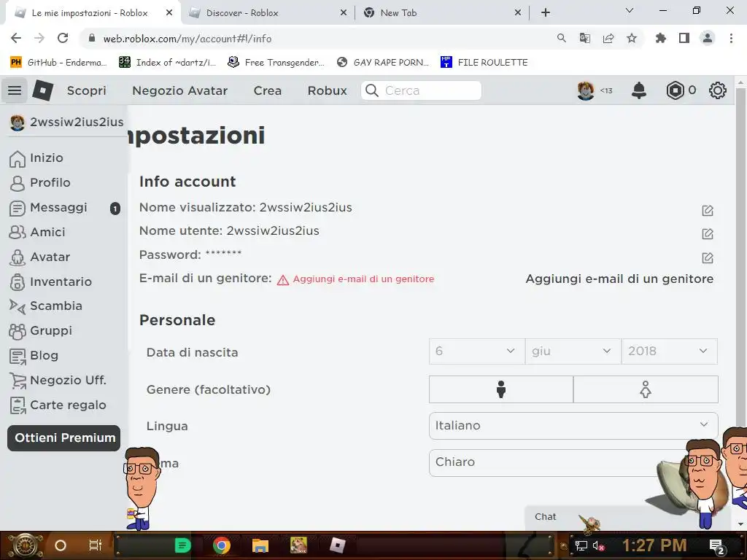Viewport: 747px width, 560px height.
Task: Edit the display name pencil icon
Action: (x=708, y=211)
